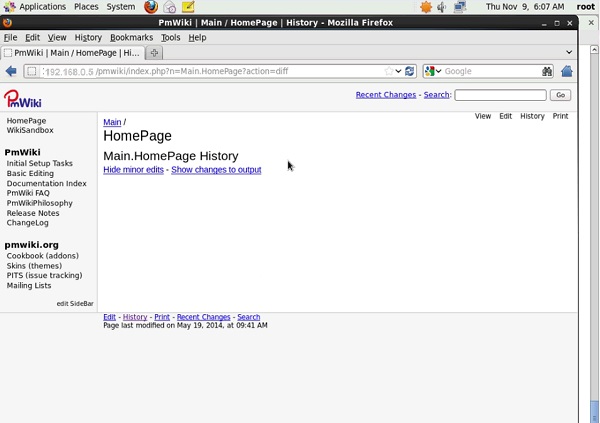Open the list all tabs dropdown
Viewport: 600px width, 423px height.
(x=569, y=52)
